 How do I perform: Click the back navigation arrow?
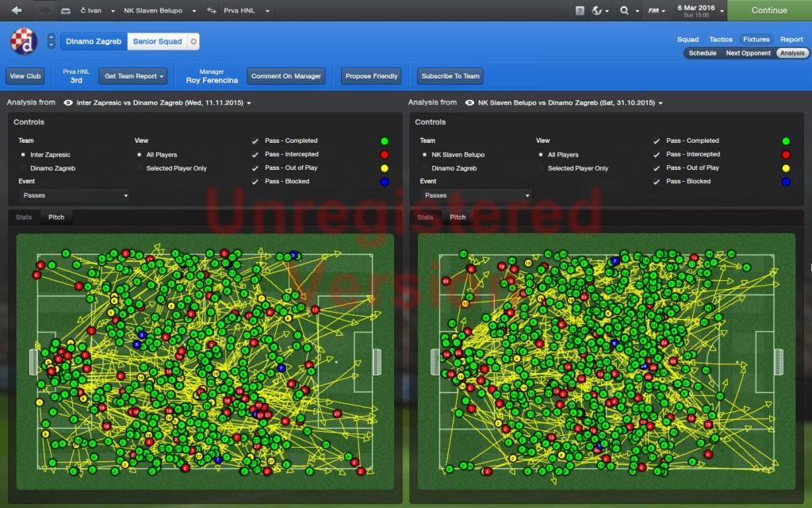click(x=16, y=11)
